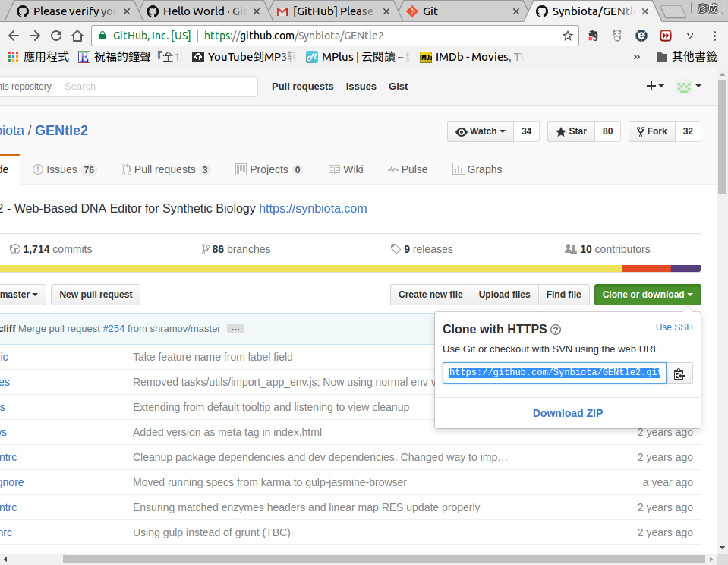728x565 pixels.
Task: Toggle the Clone or download dropdown
Action: (648, 295)
